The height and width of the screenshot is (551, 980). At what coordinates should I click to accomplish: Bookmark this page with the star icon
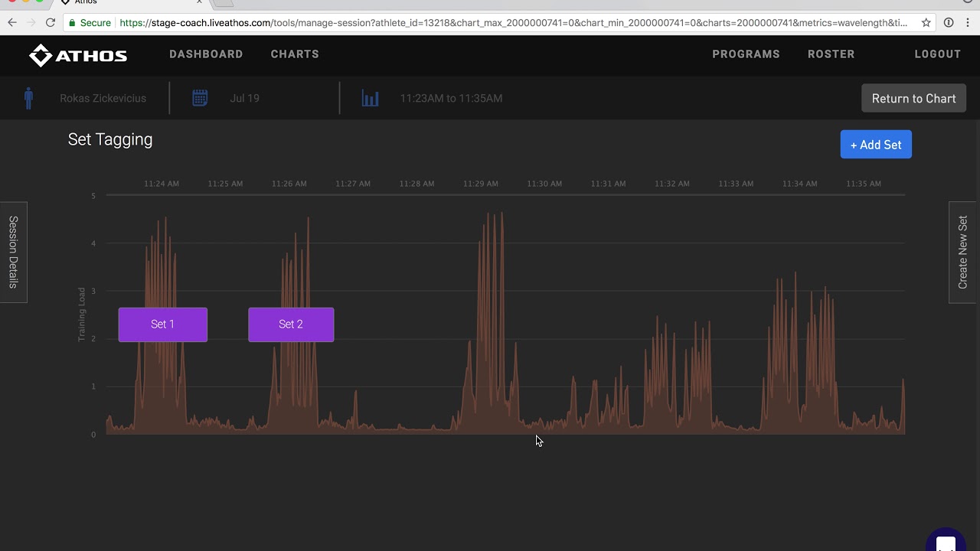[926, 23]
